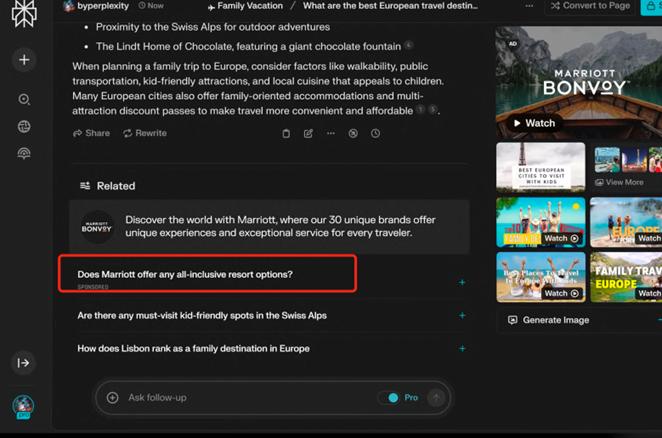Start a new thread with the plus icon
662x438 pixels.
coord(24,60)
